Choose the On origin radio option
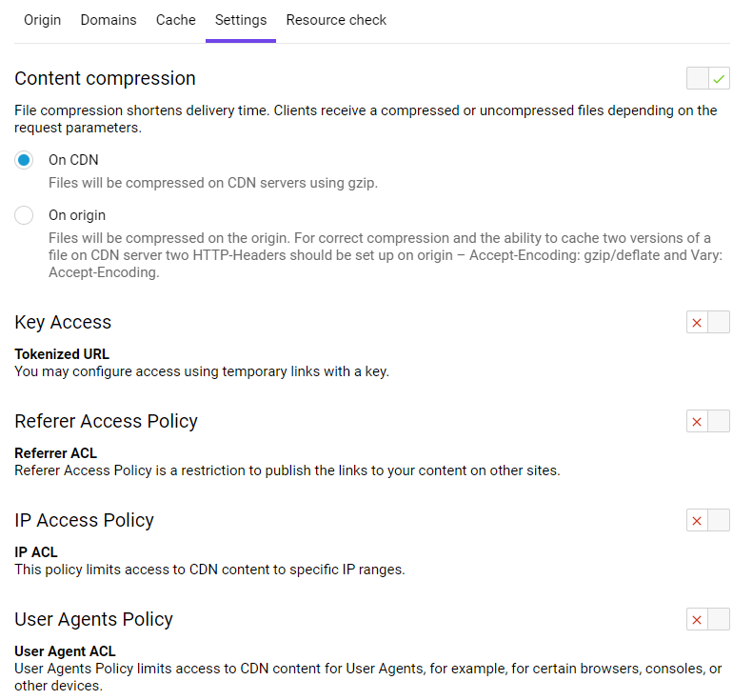The width and height of the screenshot is (753, 700). pyautogui.click(x=24, y=215)
